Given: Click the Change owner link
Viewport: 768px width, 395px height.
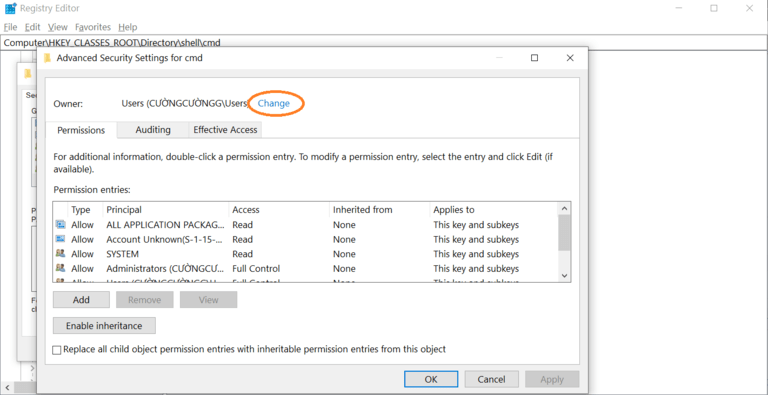Looking at the screenshot, I should pyautogui.click(x=274, y=103).
